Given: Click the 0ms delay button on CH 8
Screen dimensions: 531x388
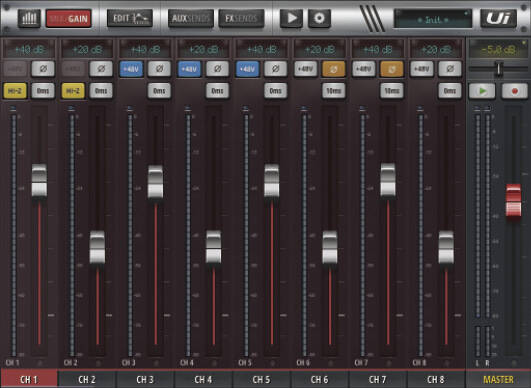Looking at the screenshot, I should (450, 91).
